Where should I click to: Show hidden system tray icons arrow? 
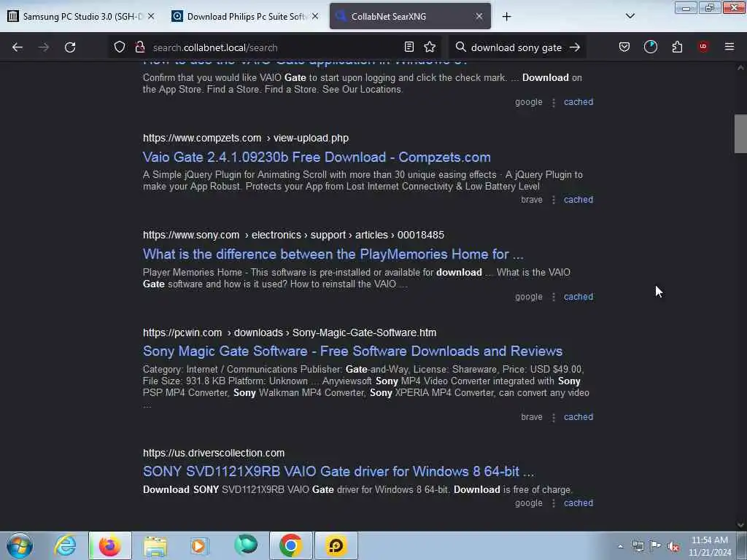pyautogui.click(x=620, y=546)
